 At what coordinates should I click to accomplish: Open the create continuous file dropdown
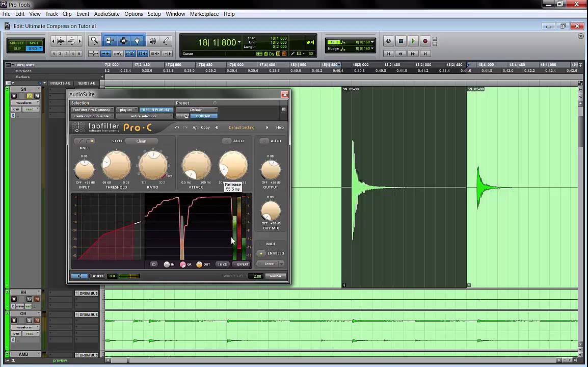coord(93,116)
